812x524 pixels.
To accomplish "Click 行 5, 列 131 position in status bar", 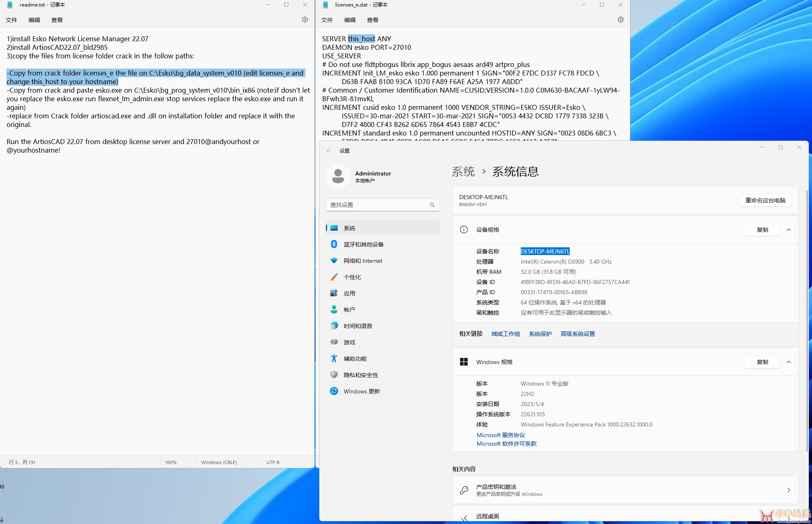I will [x=22, y=462].
